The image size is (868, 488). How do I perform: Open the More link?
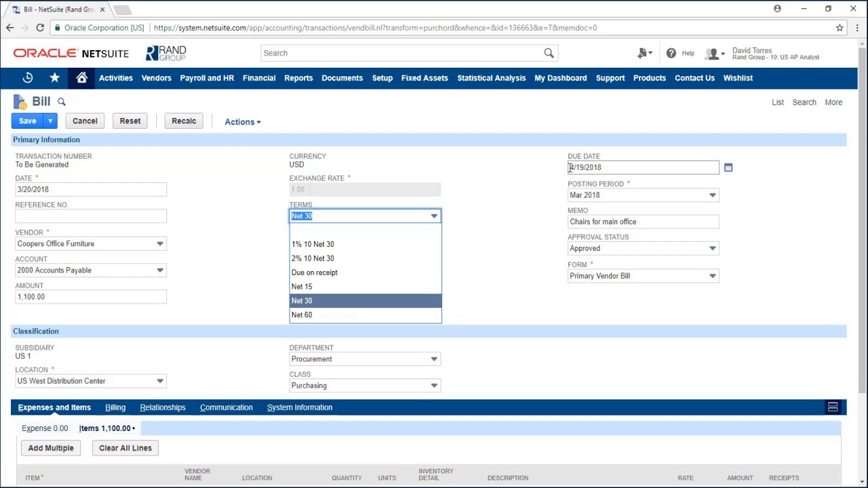coord(833,102)
